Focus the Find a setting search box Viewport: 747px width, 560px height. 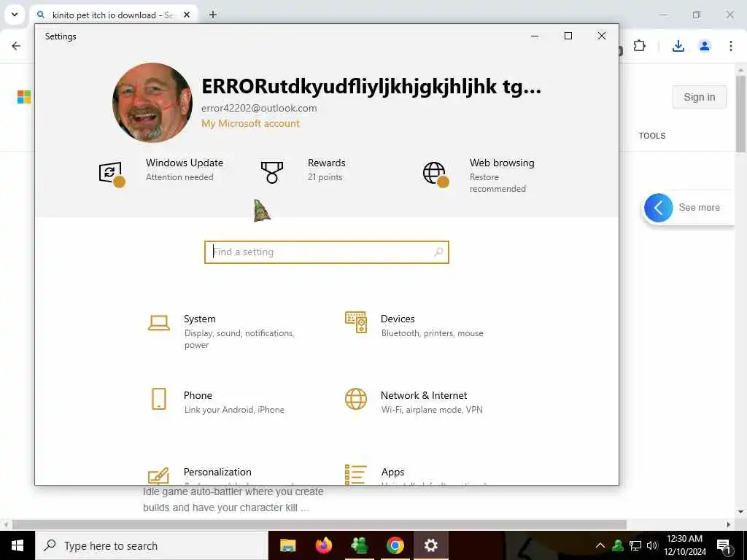click(327, 252)
